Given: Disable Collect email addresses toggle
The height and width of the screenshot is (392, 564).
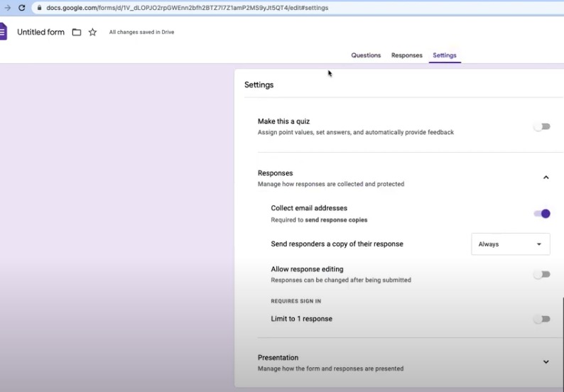Looking at the screenshot, I should click(542, 214).
